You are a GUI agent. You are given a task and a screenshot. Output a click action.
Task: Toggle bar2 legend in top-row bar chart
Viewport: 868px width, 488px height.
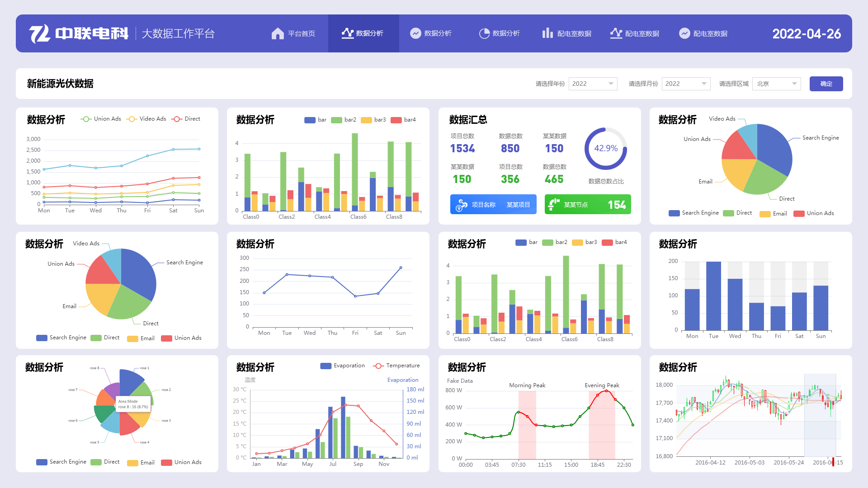(343, 120)
